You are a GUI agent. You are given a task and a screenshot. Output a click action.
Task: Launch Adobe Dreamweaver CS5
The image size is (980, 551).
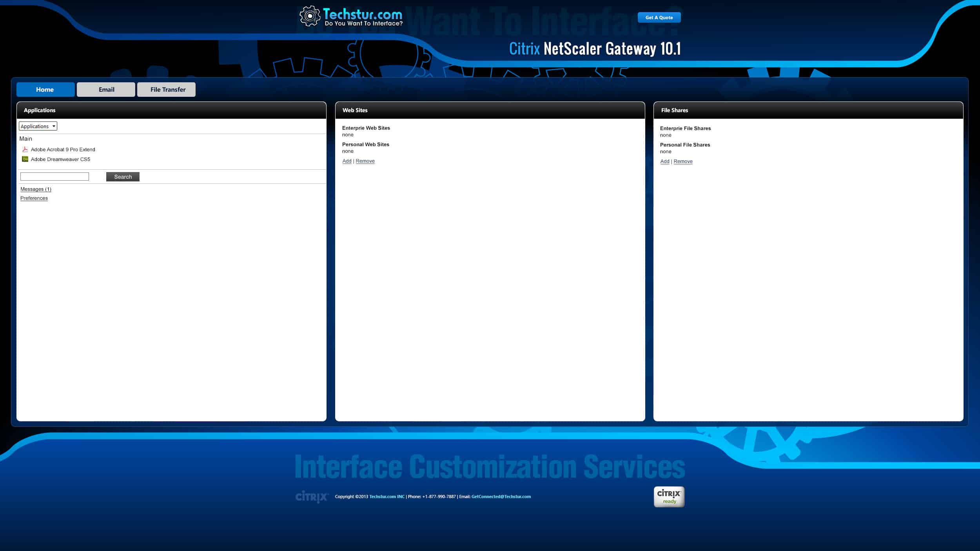pos(60,159)
